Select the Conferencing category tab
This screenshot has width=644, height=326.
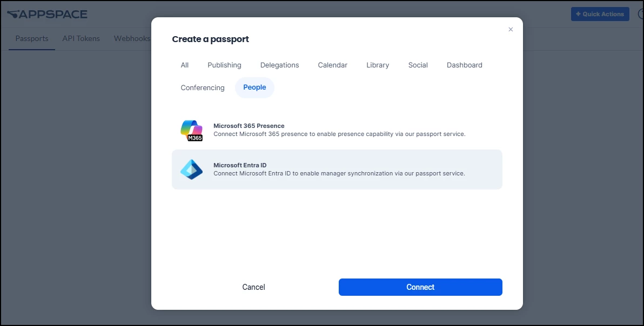[203, 88]
